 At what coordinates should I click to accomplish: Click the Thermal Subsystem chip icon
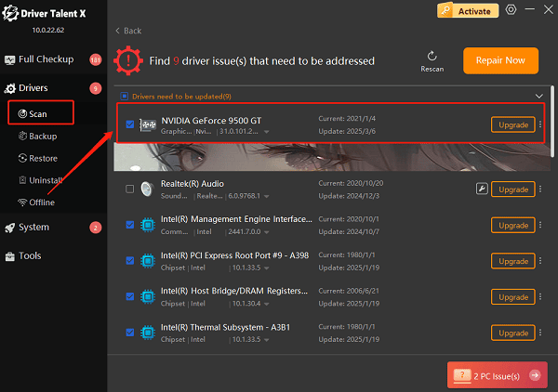click(x=148, y=333)
